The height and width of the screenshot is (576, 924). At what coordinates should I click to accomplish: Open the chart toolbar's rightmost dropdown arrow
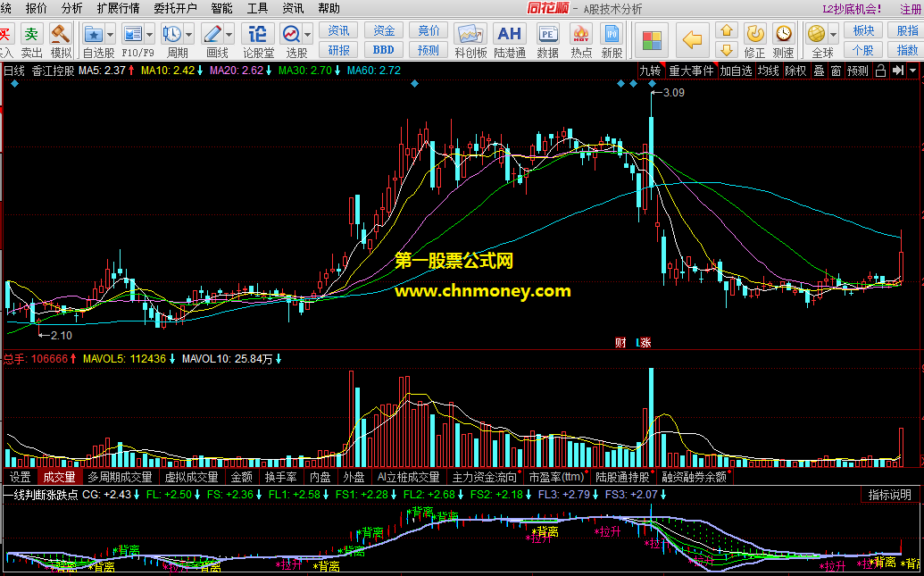(913, 71)
